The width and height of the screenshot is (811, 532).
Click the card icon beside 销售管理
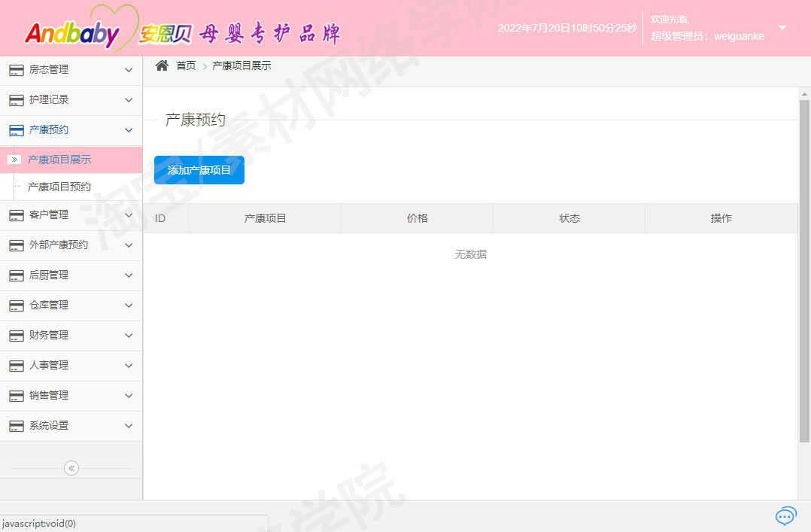(17, 395)
